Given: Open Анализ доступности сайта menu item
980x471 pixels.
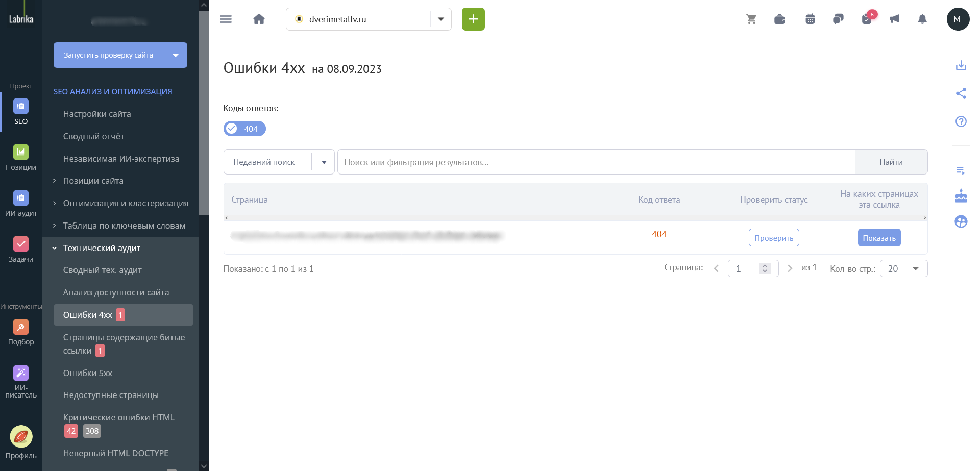Looking at the screenshot, I should point(116,292).
